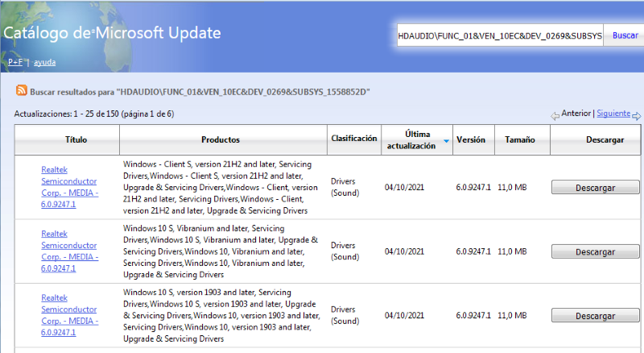644x353 pixels.
Task: Go to next page via Siguiente
Action: (x=613, y=114)
